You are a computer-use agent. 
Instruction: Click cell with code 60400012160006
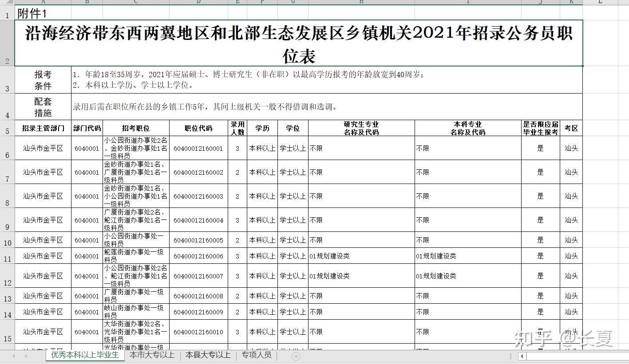(x=198, y=256)
